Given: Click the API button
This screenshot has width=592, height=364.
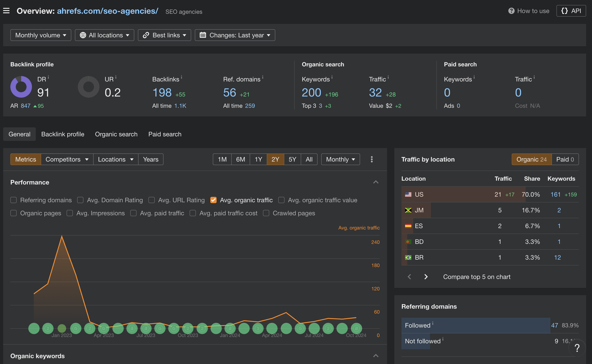Looking at the screenshot, I should [x=571, y=11].
